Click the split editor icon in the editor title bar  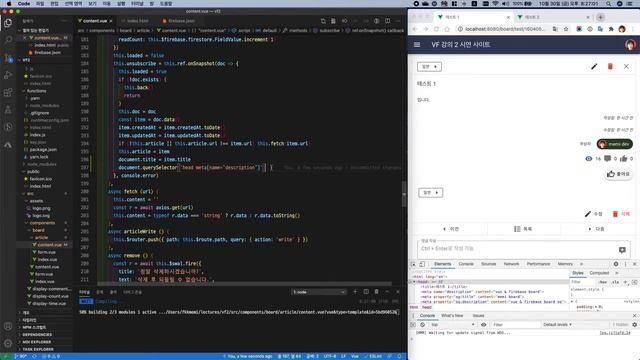pyautogui.click(x=387, y=21)
